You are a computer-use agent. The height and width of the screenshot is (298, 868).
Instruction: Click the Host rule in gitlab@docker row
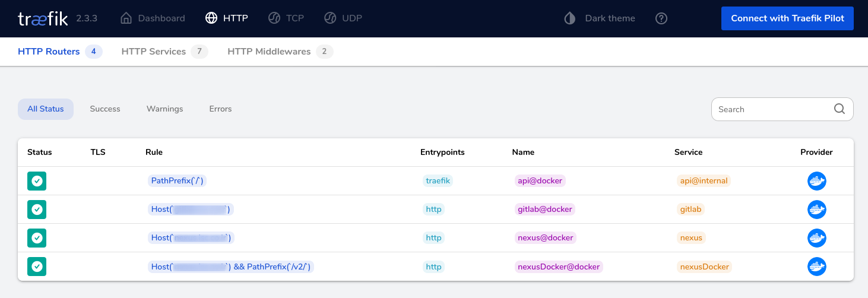191,209
